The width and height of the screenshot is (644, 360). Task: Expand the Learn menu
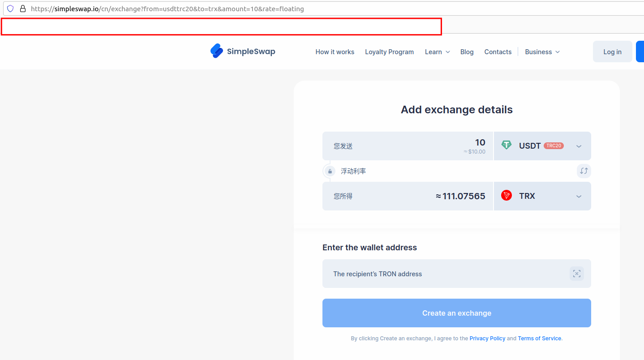tap(437, 52)
